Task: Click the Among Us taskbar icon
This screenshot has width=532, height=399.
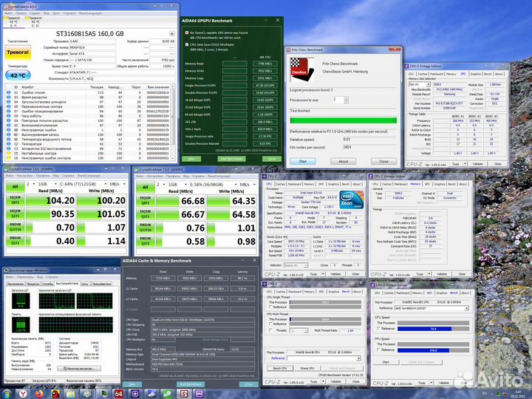Action: 55,394
